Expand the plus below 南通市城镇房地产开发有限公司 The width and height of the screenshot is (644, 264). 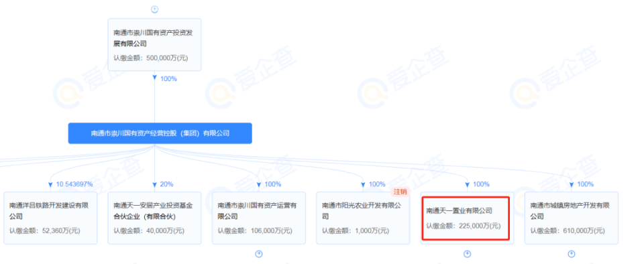(x=572, y=254)
